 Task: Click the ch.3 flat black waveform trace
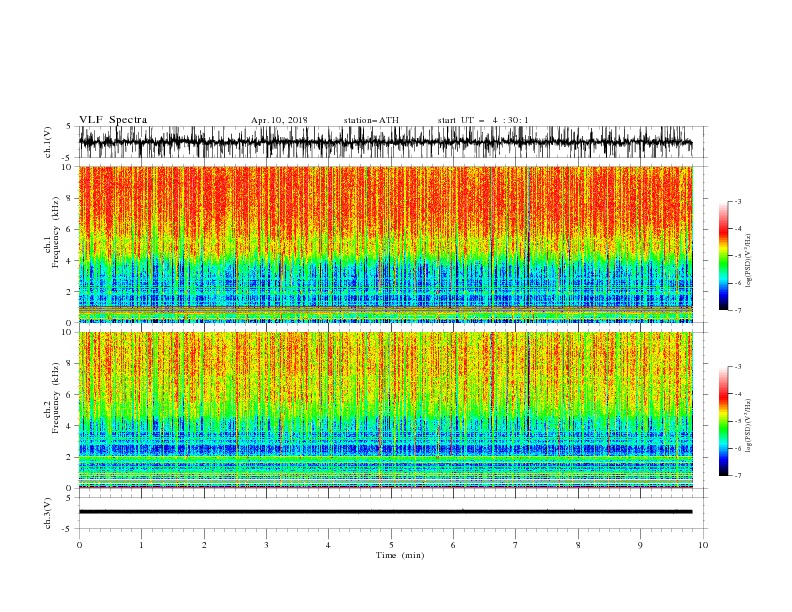point(385,512)
